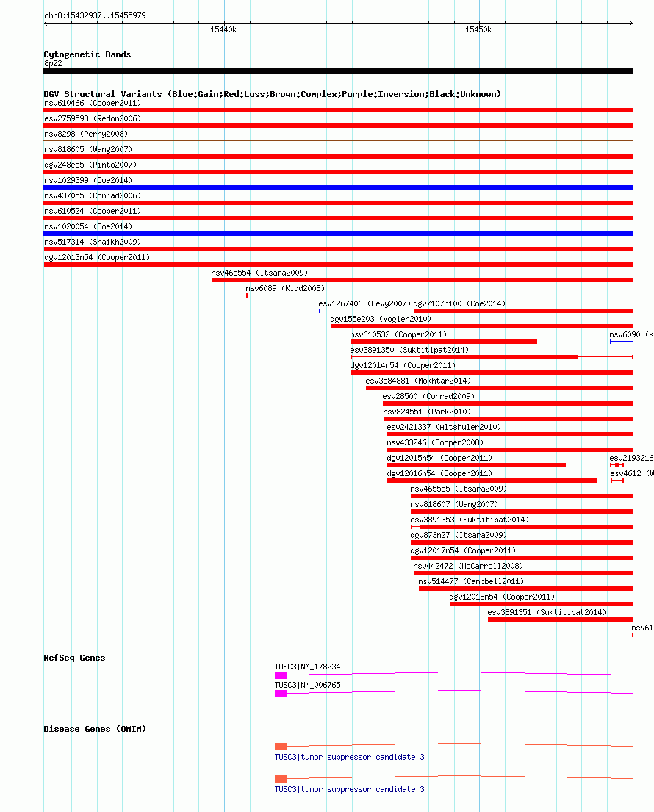This screenshot has height=812, width=654.
Task: Click nsv6089 (Kidd2008) label
Action: (285, 289)
